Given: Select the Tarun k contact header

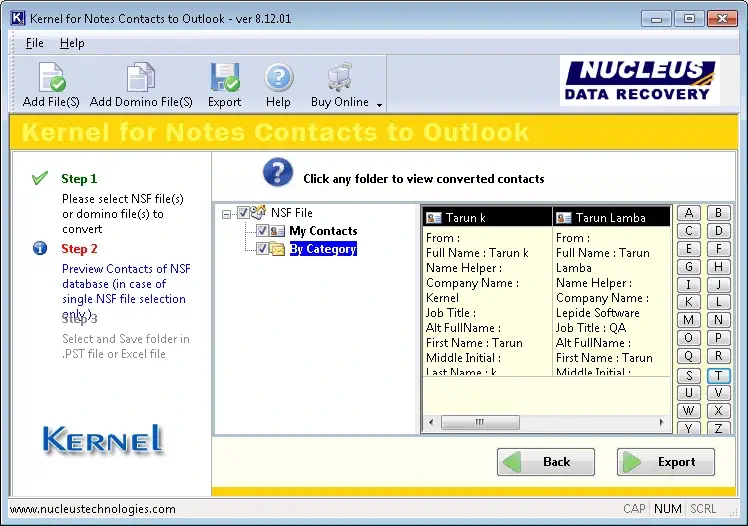Looking at the screenshot, I should tap(487, 217).
